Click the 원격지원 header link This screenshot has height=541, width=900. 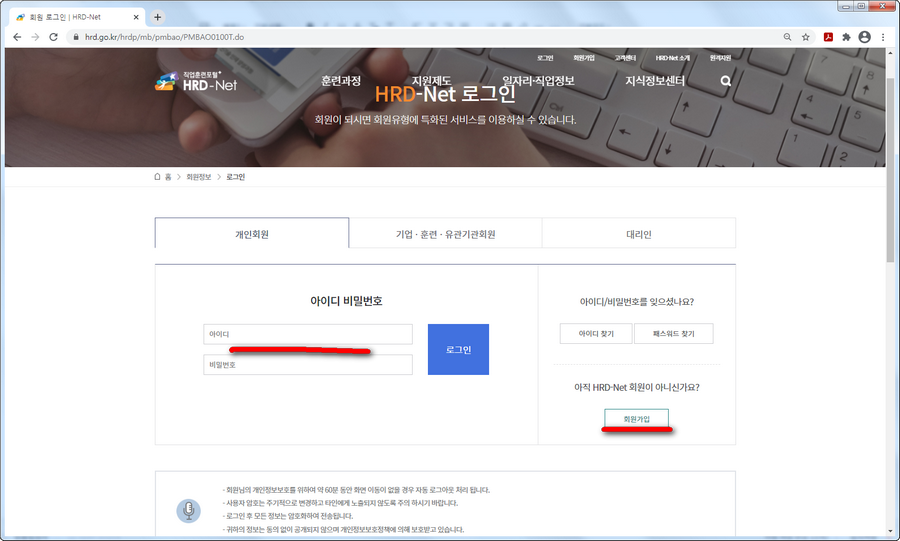click(x=720, y=58)
